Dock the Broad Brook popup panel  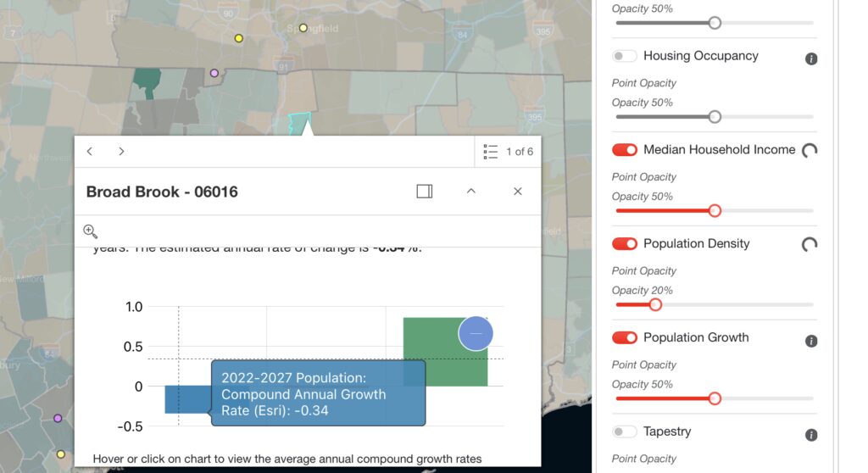click(x=425, y=192)
